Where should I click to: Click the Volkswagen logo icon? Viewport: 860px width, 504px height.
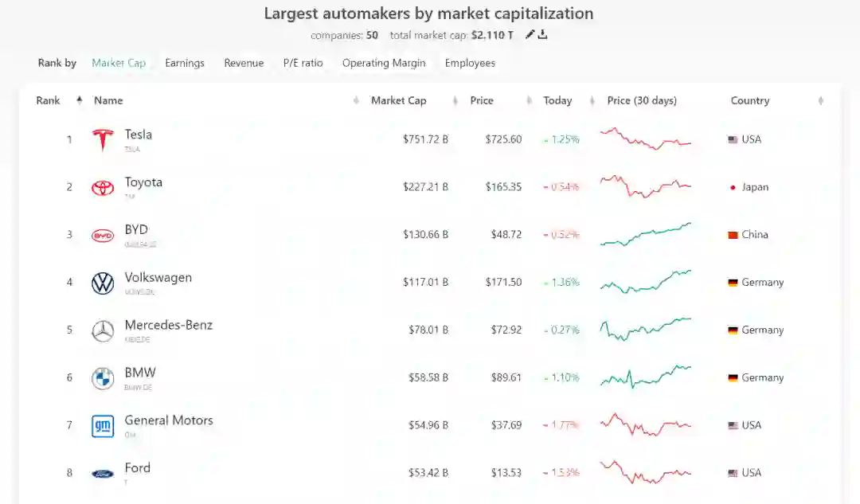coord(103,283)
